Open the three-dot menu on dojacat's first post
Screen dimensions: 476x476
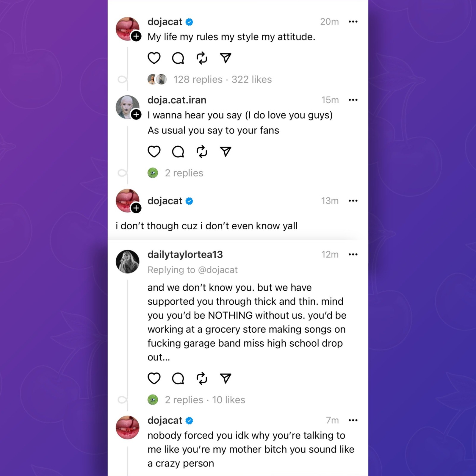tap(353, 21)
